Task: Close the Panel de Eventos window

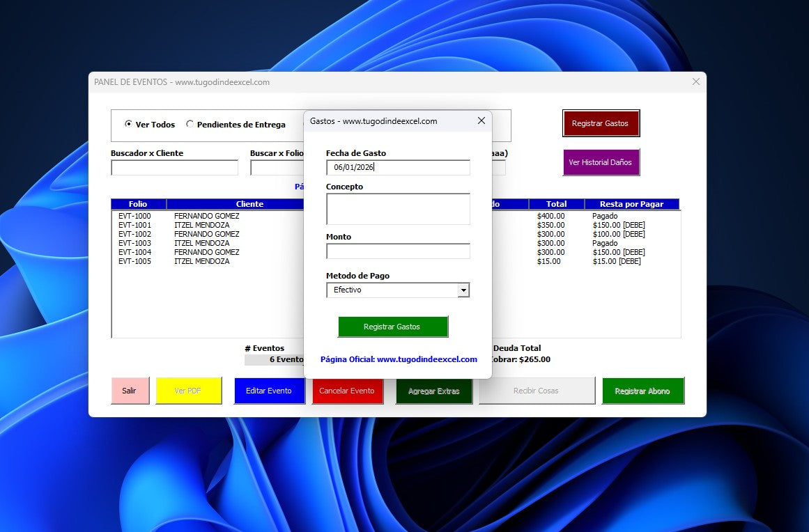Action: 695,82
